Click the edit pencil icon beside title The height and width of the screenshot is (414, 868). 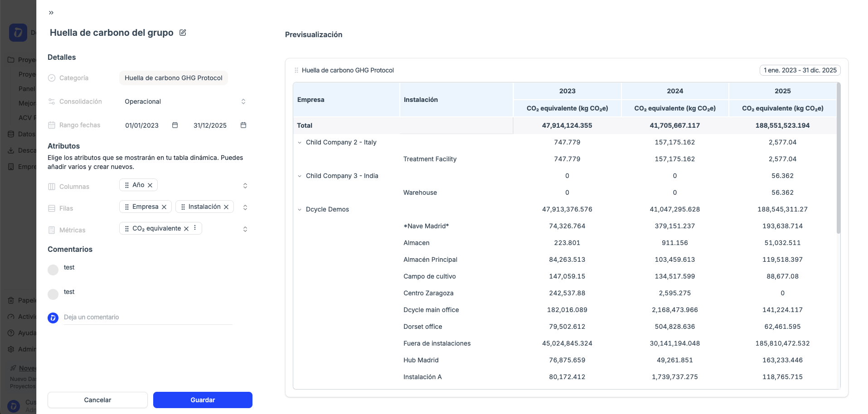(183, 33)
